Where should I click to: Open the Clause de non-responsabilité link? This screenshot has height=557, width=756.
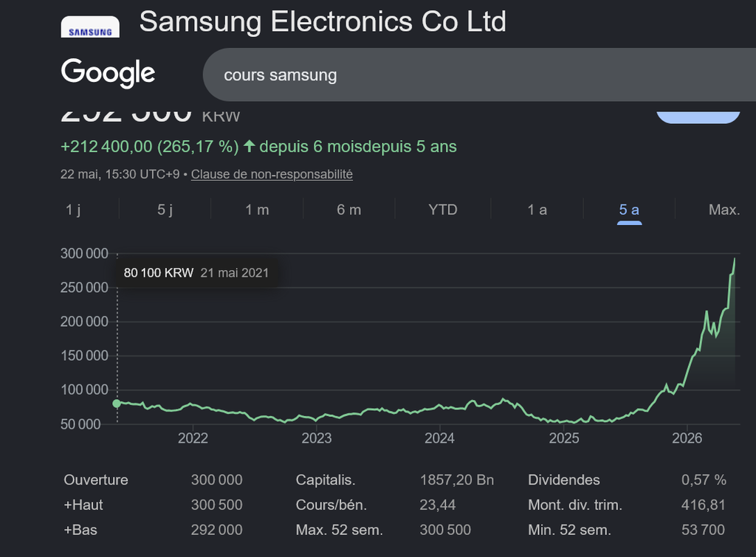pos(272,174)
